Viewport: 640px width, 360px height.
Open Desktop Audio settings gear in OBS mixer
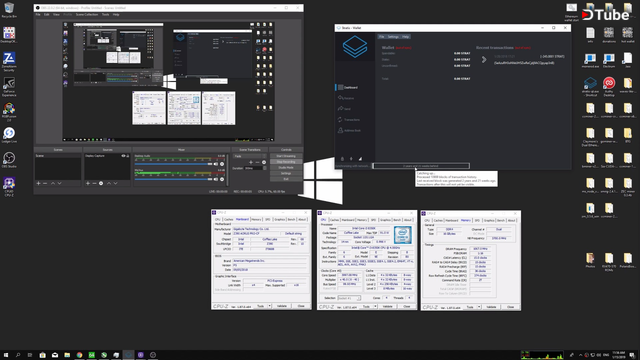tap(222, 164)
